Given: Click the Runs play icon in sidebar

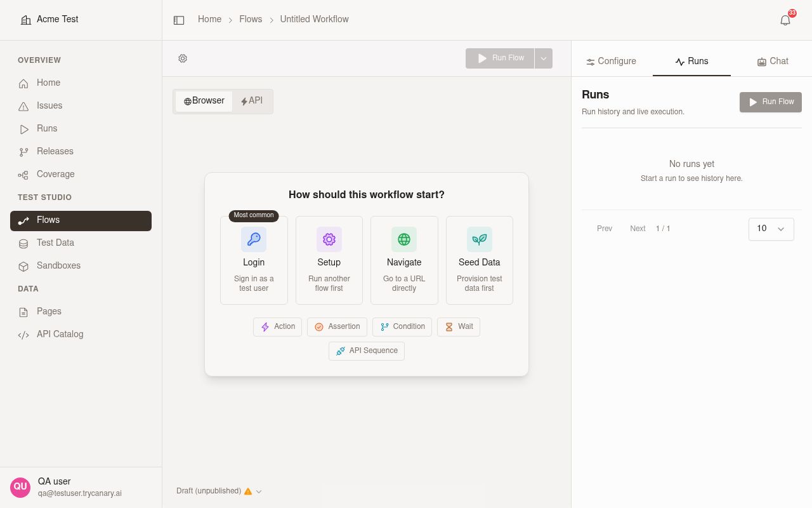Looking at the screenshot, I should [x=23, y=129].
